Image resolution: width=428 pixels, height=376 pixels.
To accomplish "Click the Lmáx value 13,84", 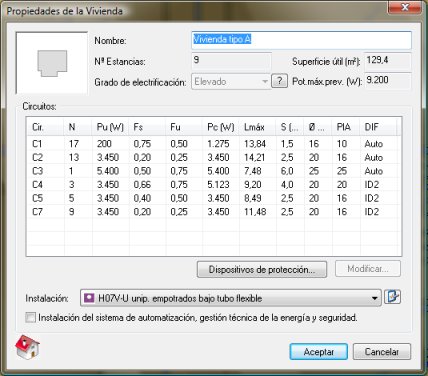I will [255, 144].
